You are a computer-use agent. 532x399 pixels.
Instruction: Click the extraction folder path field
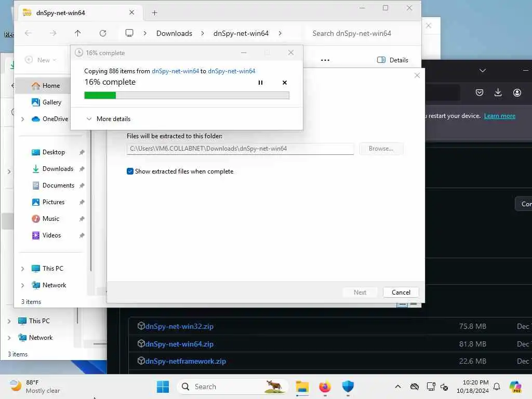[x=240, y=149]
